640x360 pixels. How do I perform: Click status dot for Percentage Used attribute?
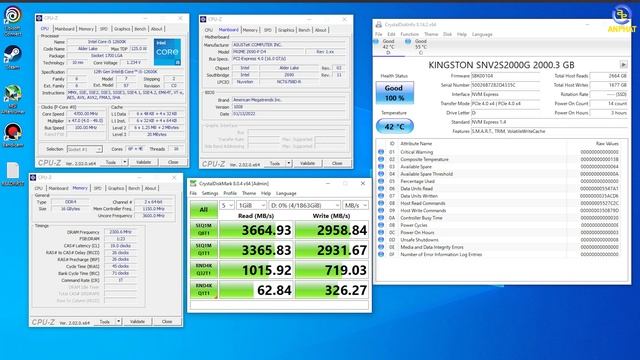tap(381, 181)
